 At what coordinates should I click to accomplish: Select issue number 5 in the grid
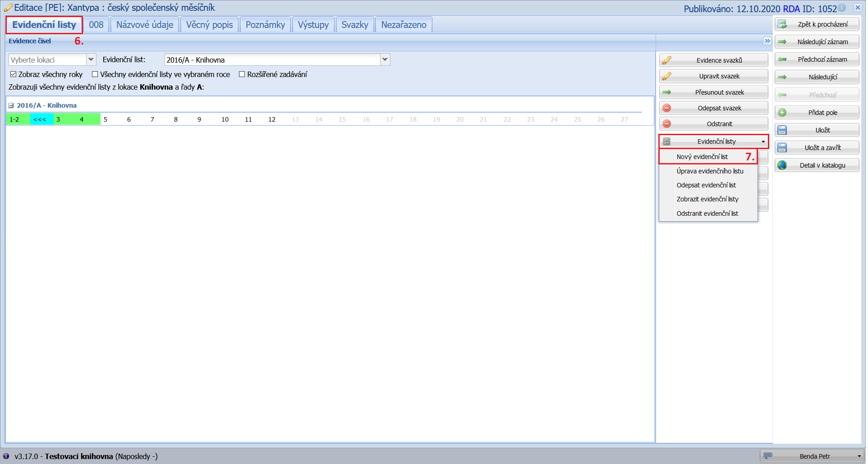[x=106, y=119]
